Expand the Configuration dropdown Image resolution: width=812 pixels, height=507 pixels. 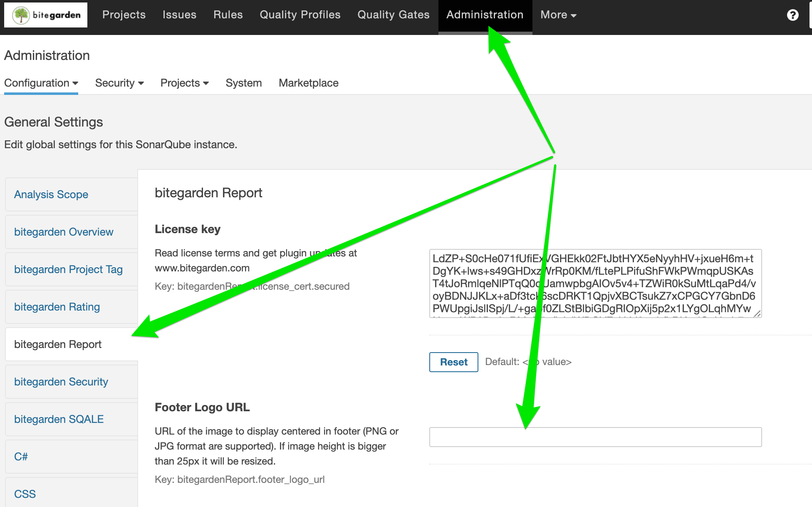coord(41,83)
